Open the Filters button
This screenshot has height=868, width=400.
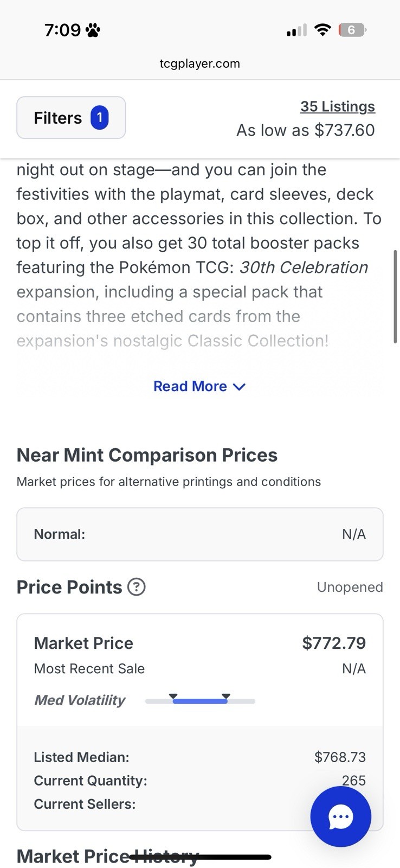pyautogui.click(x=71, y=118)
